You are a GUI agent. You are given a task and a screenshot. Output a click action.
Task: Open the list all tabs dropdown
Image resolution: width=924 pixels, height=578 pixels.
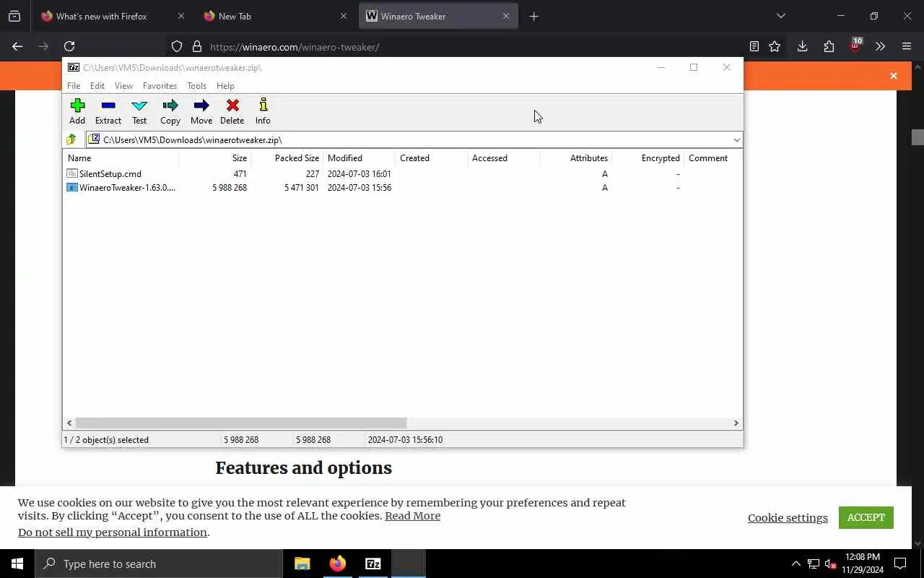point(780,16)
